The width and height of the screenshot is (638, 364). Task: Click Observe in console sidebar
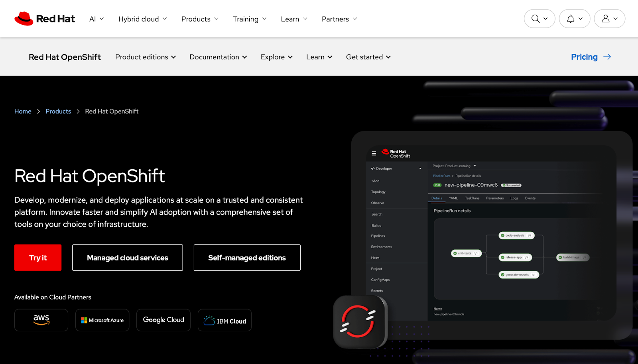click(x=378, y=203)
